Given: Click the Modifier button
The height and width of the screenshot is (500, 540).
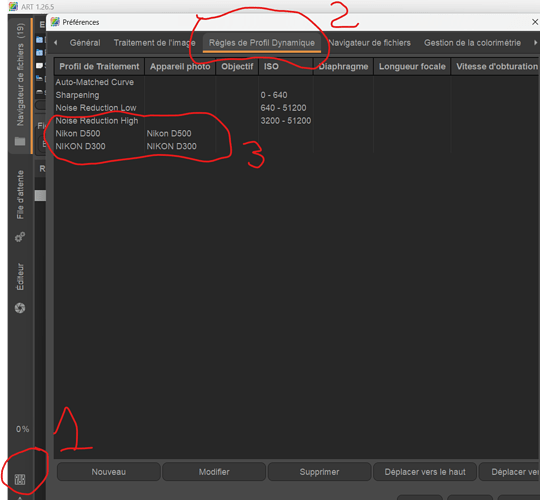Looking at the screenshot, I should [214, 472].
